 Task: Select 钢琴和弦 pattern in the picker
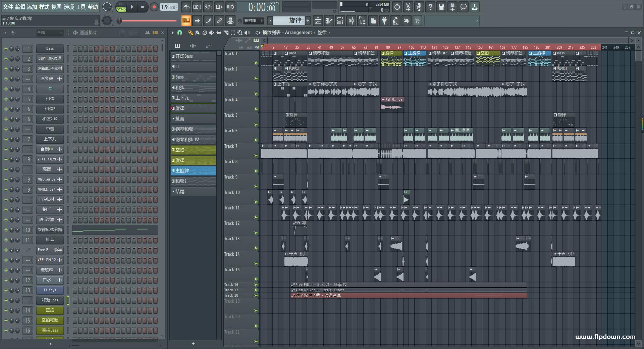coord(193,129)
